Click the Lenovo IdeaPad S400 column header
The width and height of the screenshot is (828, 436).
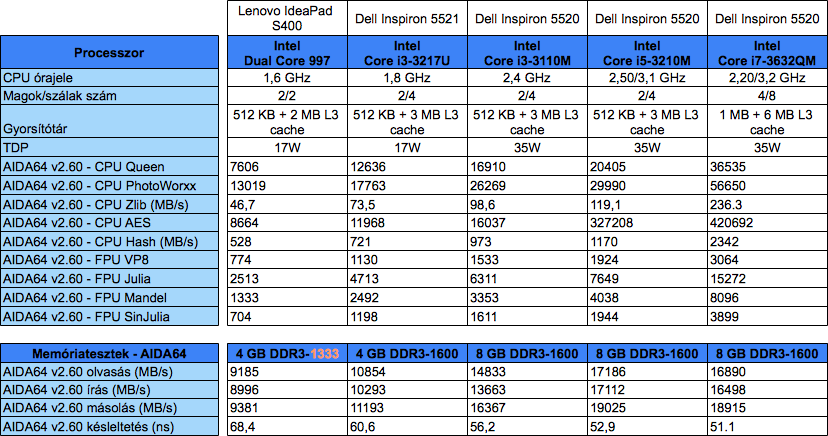tap(287, 18)
